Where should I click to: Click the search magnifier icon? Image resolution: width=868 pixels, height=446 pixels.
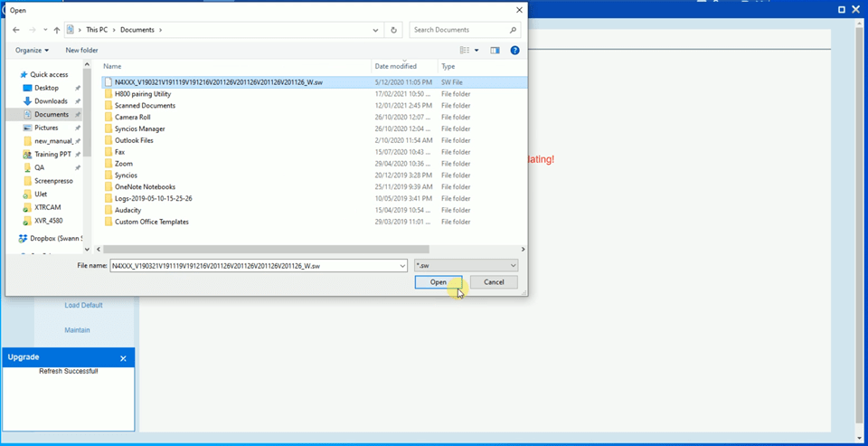coord(514,30)
